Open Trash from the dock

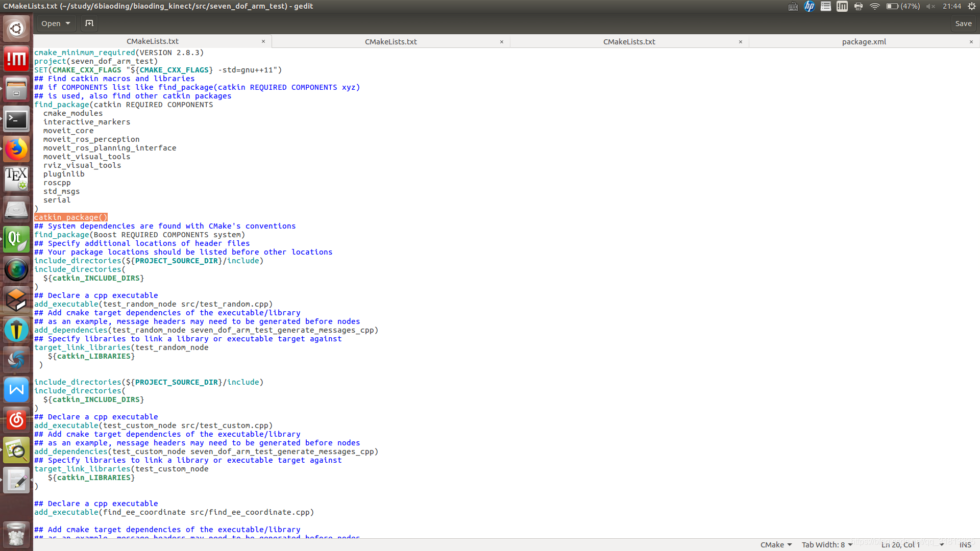pyautogui.click(x=16, y=534)
